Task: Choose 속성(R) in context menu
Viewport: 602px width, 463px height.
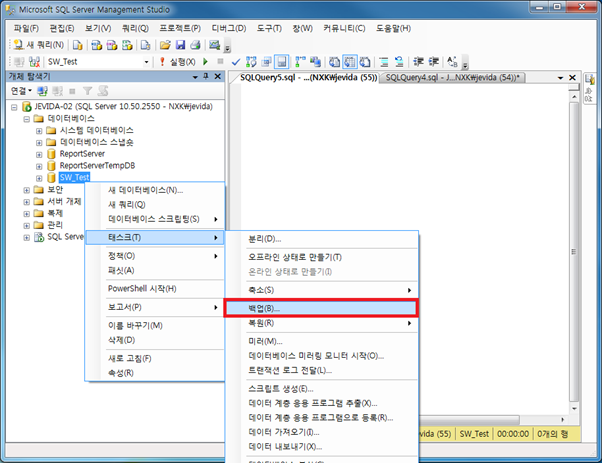Action: (x=154, y=373)
